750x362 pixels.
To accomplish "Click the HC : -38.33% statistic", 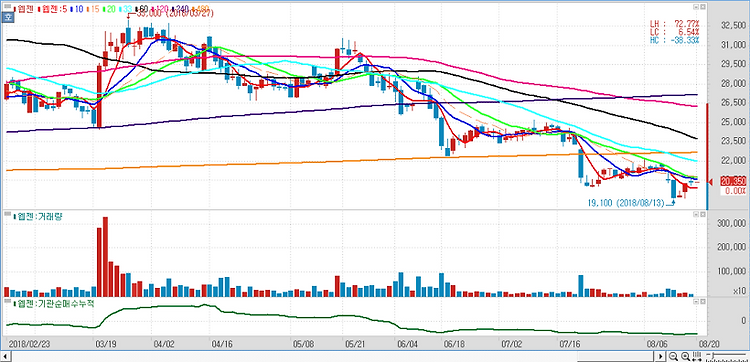I will pyautogui.click(x=674, y=40).
